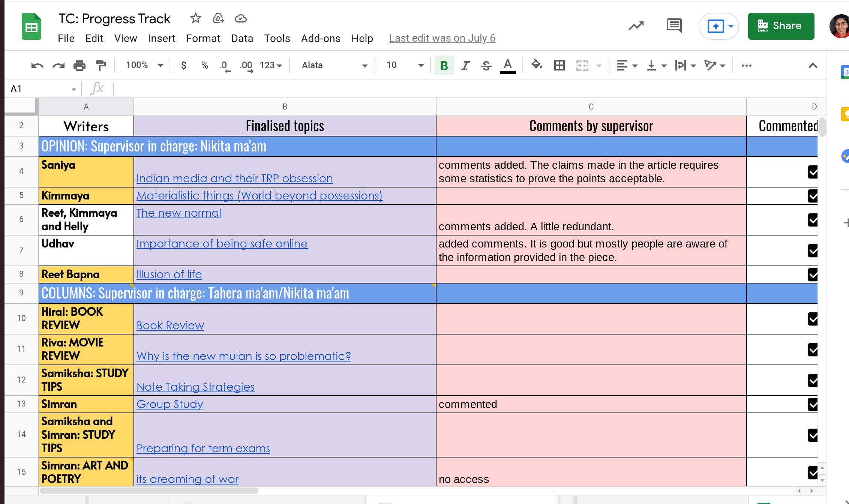Screen dimensions: 849x504
Task: Toggle the checkbox in Udhav's row
Action: tap(813, 251)
